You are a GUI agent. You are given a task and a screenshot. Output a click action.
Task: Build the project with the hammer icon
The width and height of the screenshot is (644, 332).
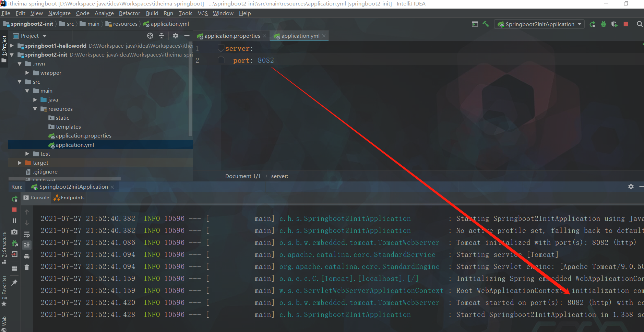tap(486, 24)
